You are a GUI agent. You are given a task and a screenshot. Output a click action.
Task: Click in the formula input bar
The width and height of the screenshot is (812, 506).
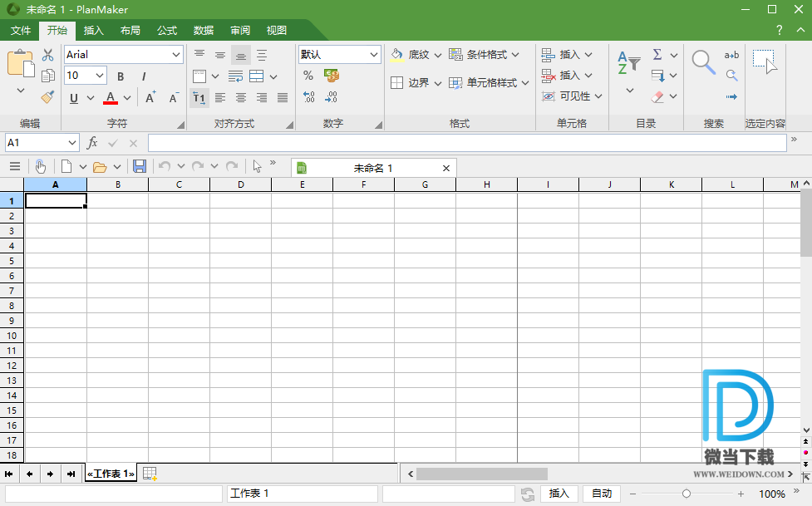tap(467, 142)
